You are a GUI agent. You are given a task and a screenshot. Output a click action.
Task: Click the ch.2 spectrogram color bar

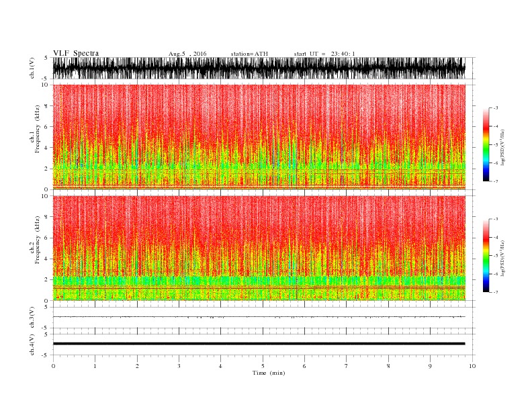point(486,256)
